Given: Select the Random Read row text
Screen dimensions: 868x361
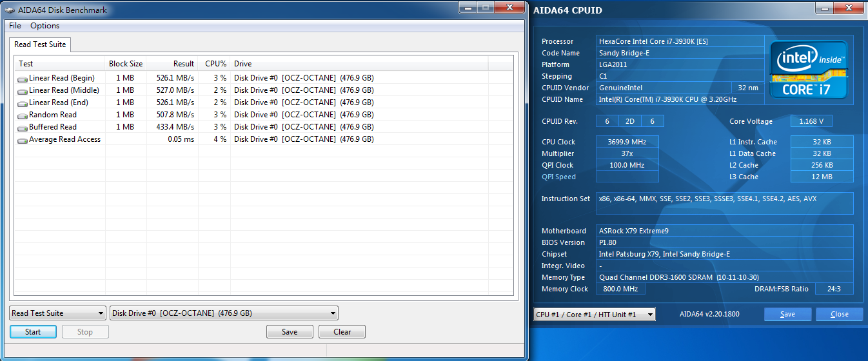Looking at the screenshot, I should pos(53,115).
